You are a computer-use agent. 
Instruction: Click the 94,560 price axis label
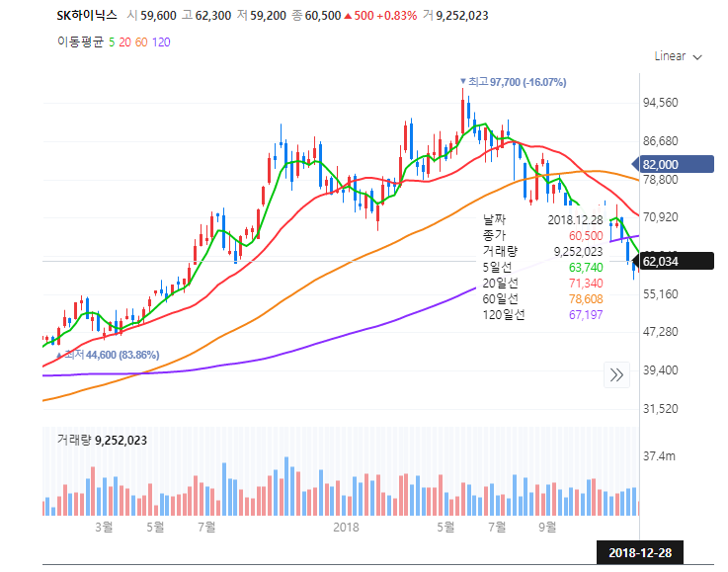660,103
